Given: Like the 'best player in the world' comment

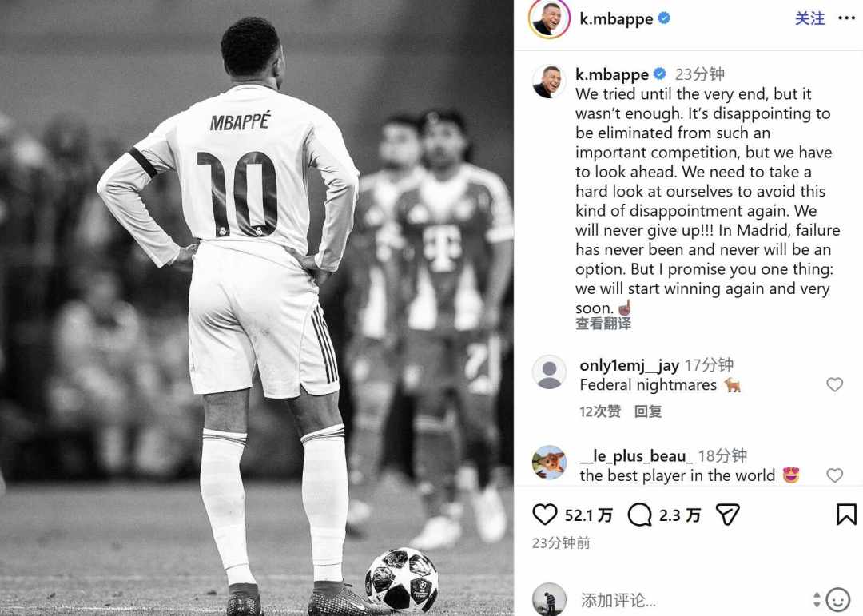Looking at the screenshot, I should 835,475.
